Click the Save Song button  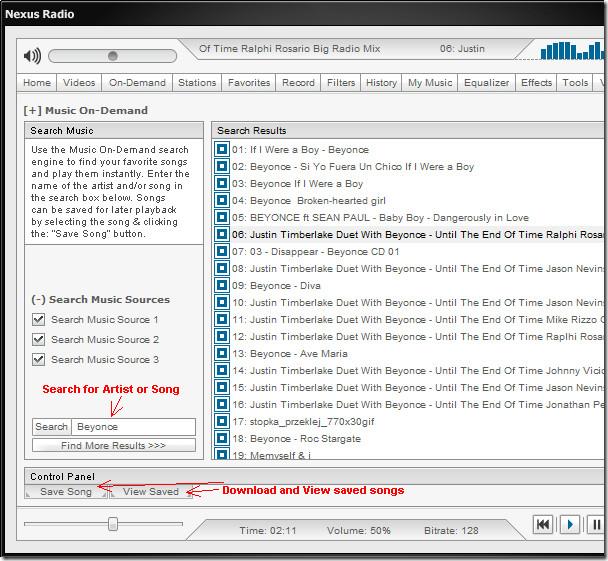66,492
